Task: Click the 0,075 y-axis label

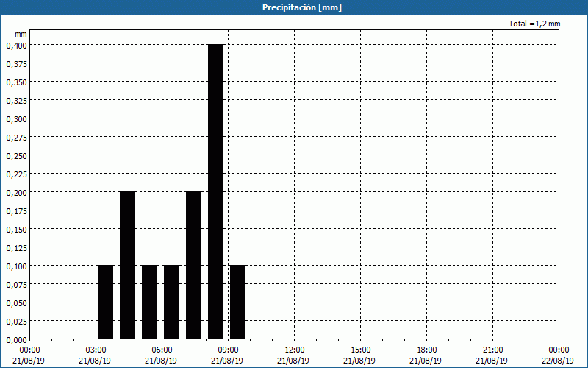Action: pos(16,285)
